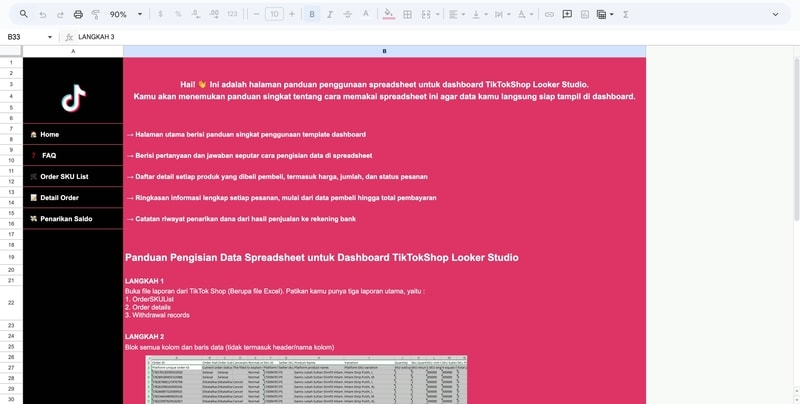Click the borders icon
800x404 pixels.
click(x=408, y=15)
